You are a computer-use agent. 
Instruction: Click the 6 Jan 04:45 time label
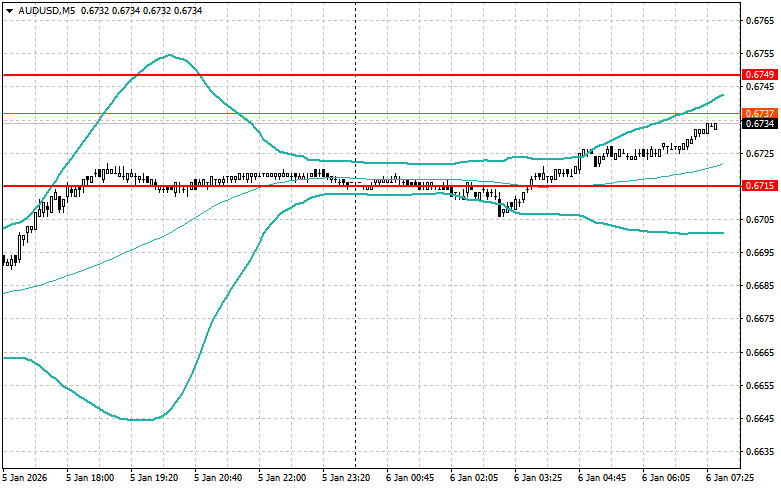click(602, 478)
